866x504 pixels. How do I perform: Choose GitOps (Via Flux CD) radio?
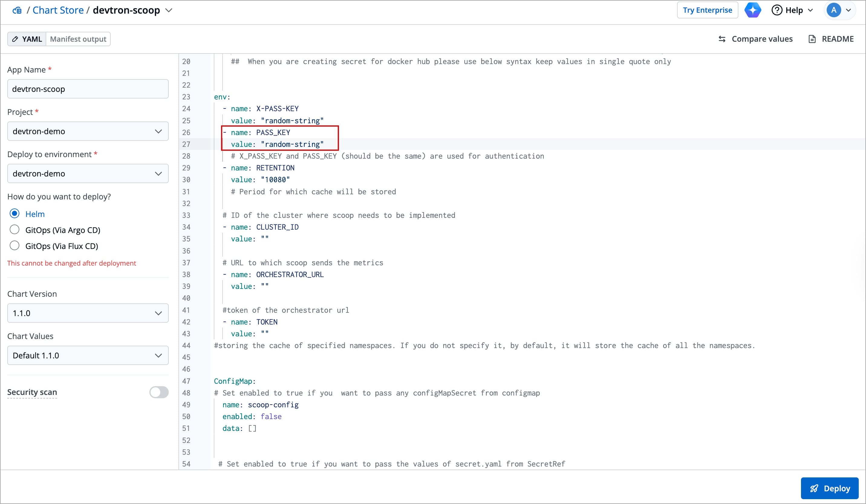(15, 245)
